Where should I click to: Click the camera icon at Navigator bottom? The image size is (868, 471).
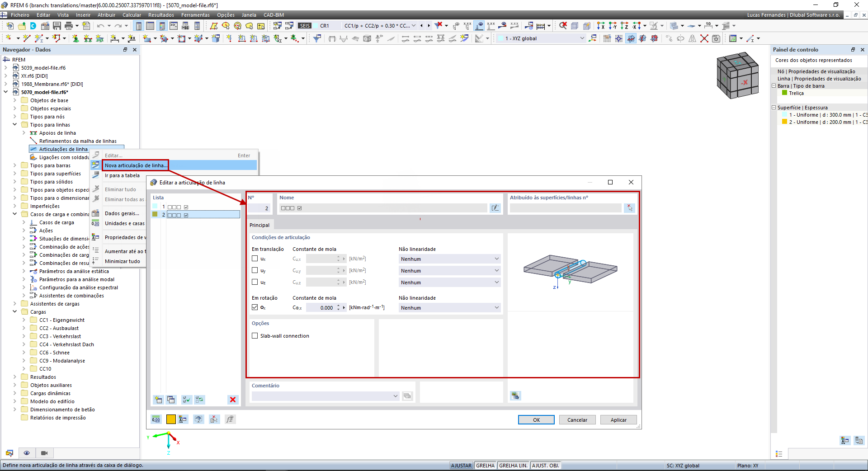point(44,453)
